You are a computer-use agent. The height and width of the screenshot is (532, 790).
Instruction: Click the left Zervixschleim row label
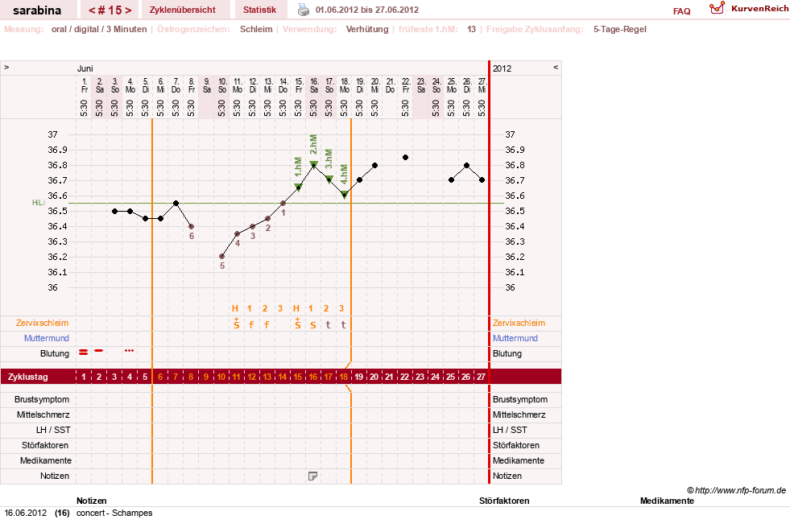click(x=43, y=323)
